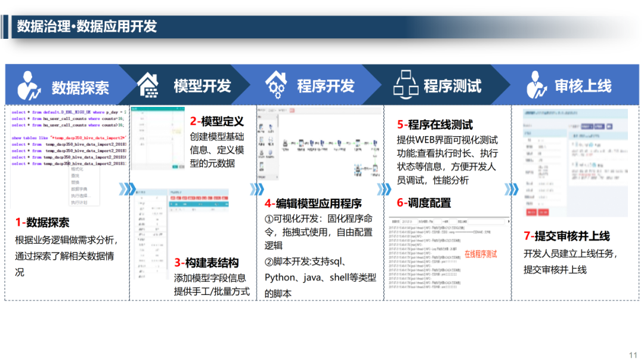Click the chevrons between 程序测试 and 审核上线
This screenshot has width=644, height=363.
coord(513,189)
